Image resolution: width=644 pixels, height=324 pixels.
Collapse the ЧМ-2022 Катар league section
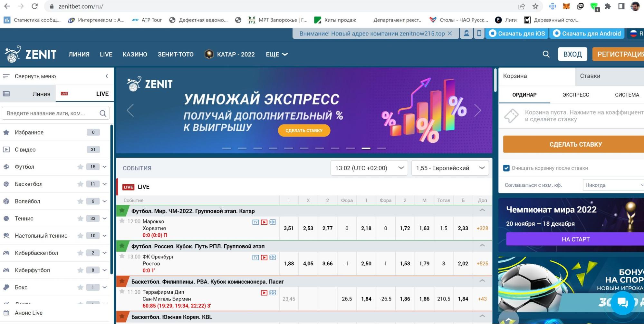482,210
